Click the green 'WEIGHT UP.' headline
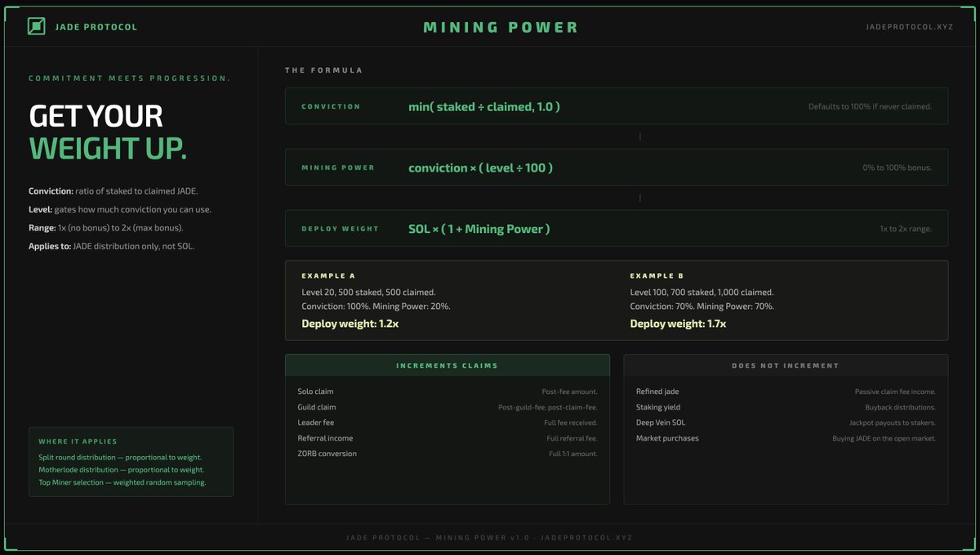Viewport: 980px width, 555px height. pos(108,149)
